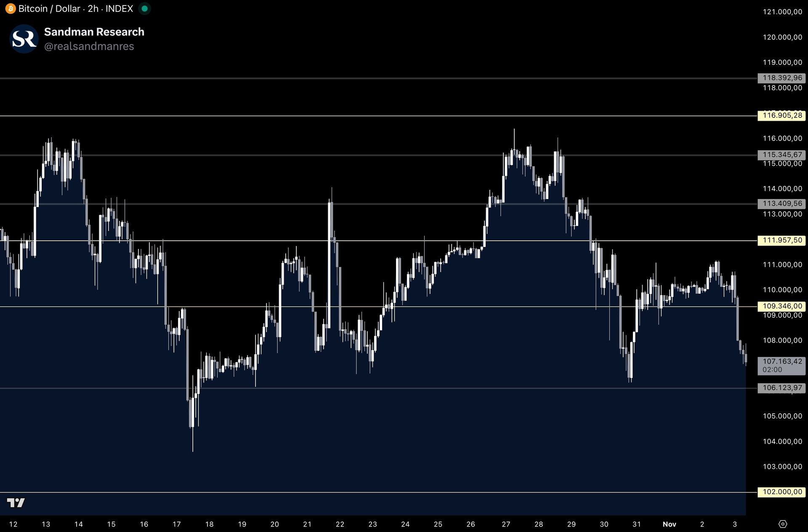Click the orange Bitcoin symbol icon

10,8
